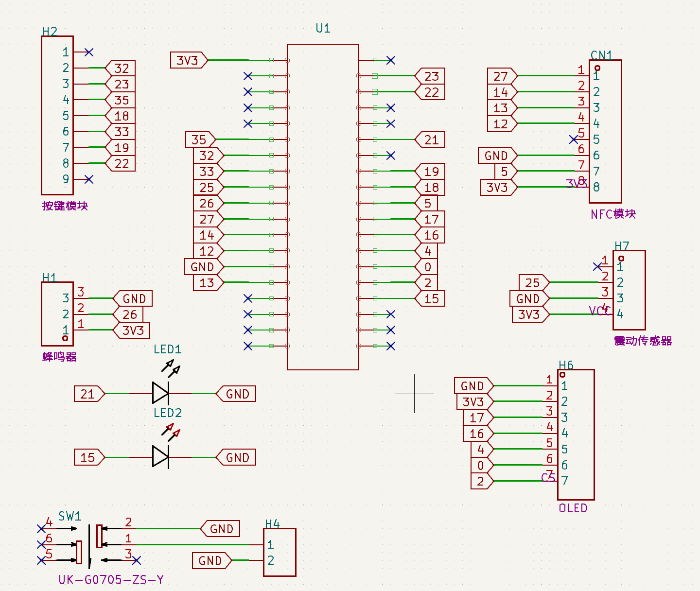Viewport: 700px width, 591px height.
Task: Select the 15 label feeding LED2
Action: [x=89, y=457]
